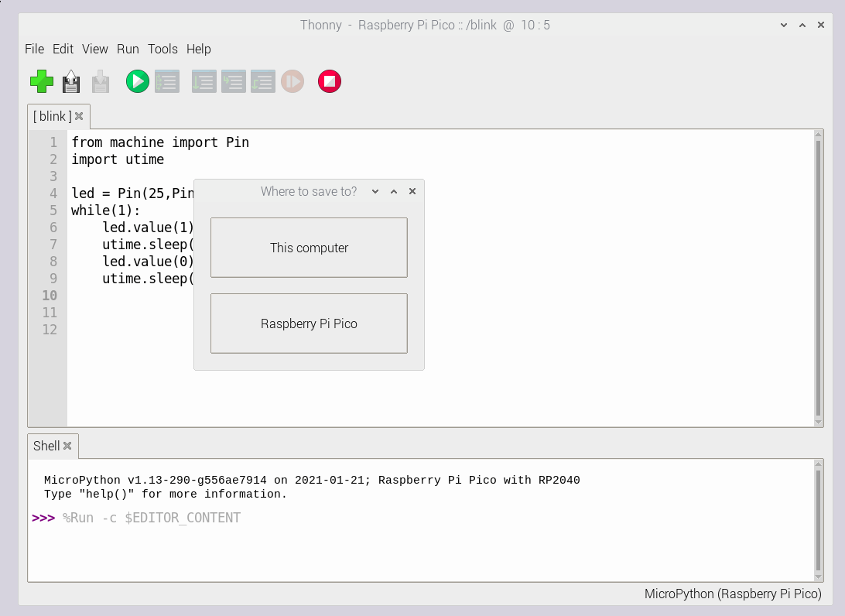Open a file using the Load icon
845x616 pixels.
click(x=70, y=81)
